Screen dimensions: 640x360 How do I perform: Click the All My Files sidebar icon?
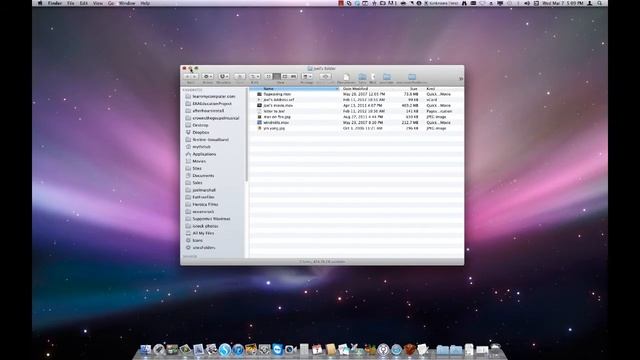188,233
